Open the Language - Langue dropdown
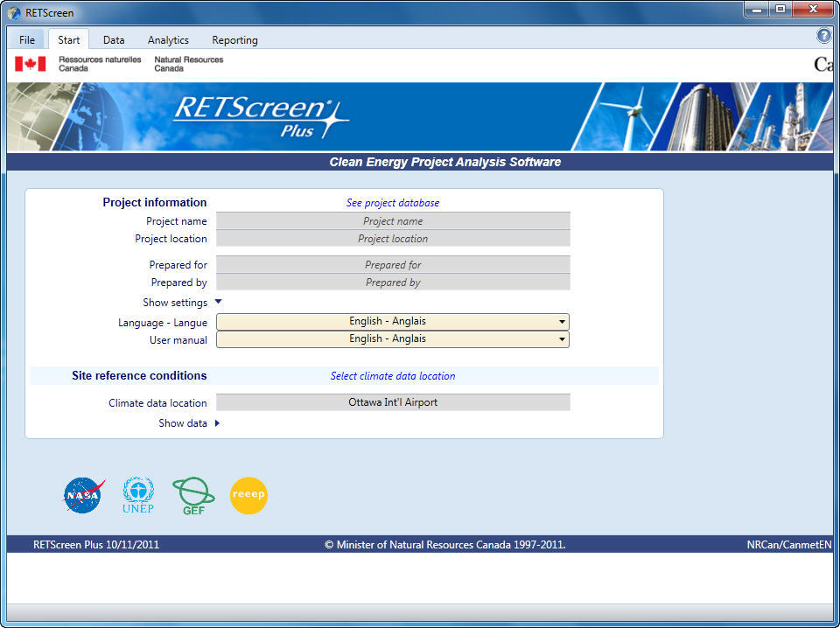 point(393,322)
